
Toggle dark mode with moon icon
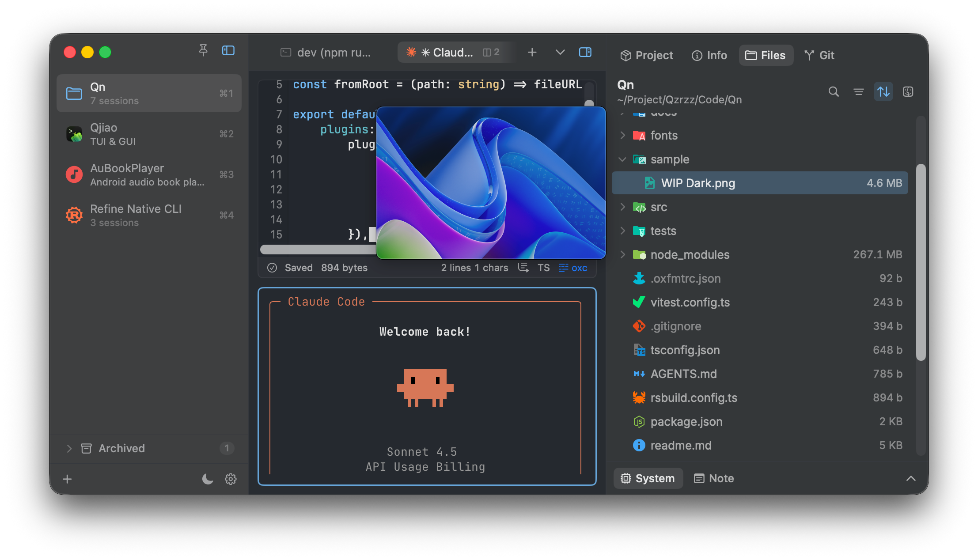pos(207,479)
